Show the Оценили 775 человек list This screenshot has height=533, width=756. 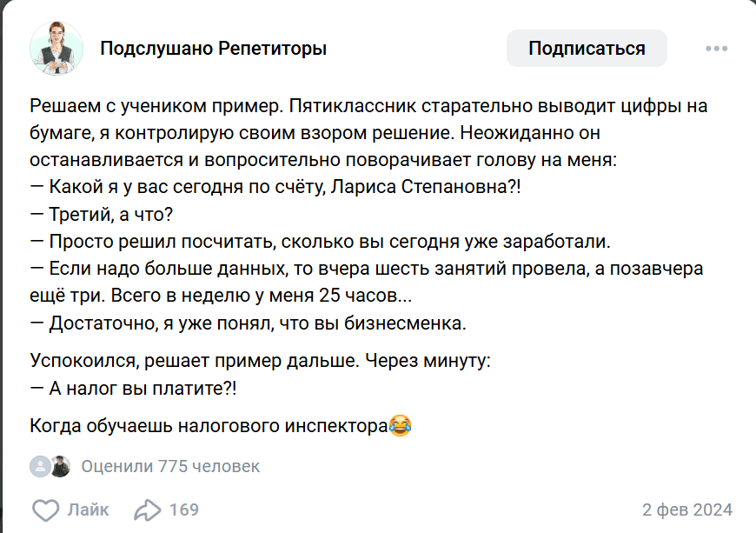pyautogui.click(x=170, y=467)
